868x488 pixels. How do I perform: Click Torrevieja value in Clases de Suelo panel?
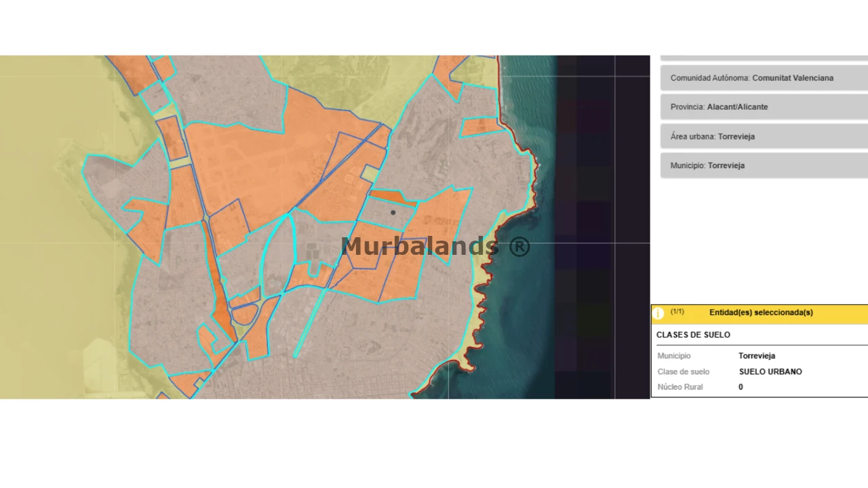[x=757, y=356]
